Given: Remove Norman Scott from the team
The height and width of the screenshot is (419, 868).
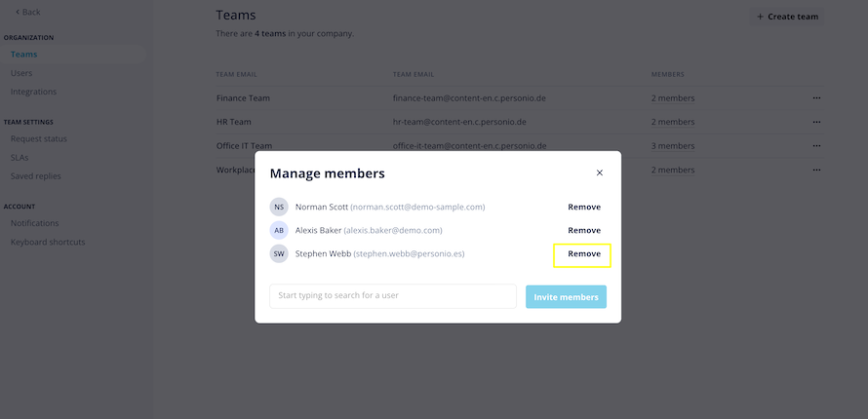Looking at the screenshot, I should coord(584,208).
